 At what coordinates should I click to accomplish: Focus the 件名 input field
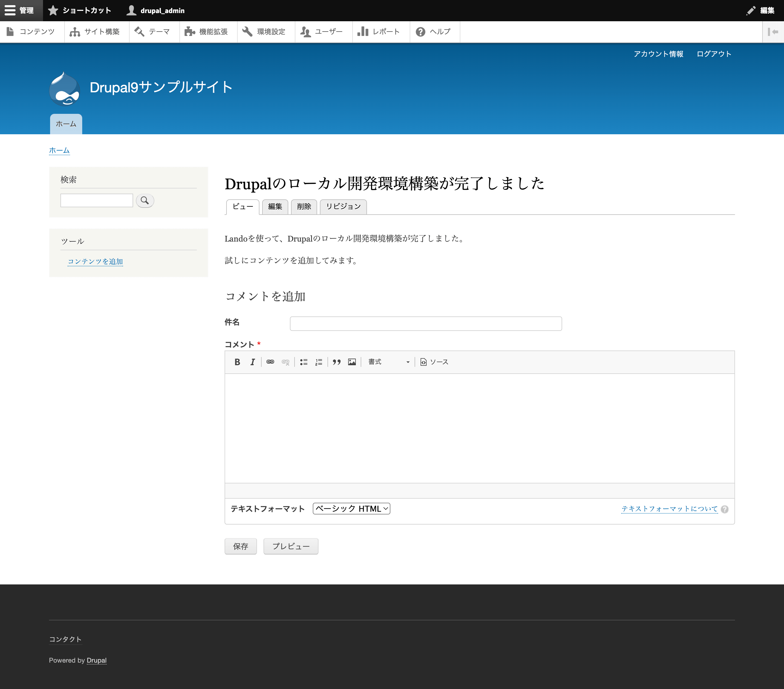coord(426,324)
